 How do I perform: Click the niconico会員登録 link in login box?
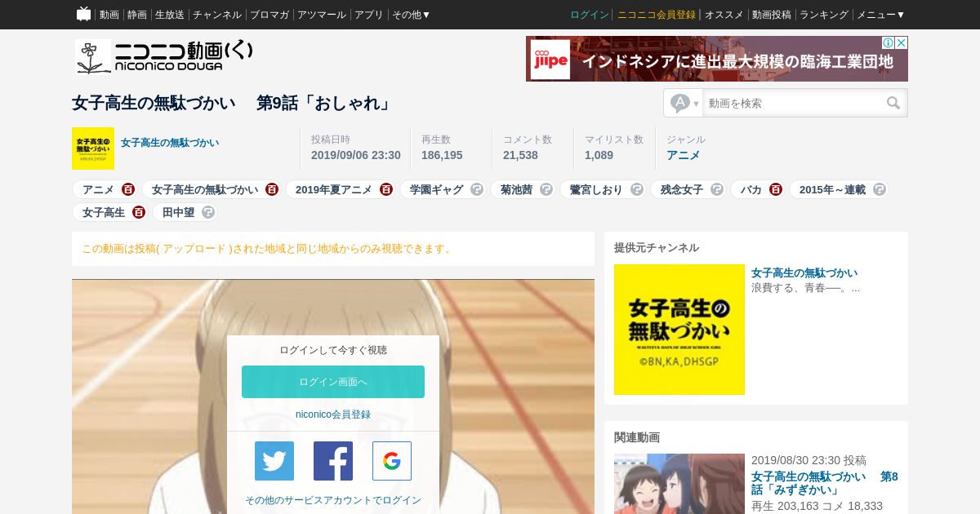coord(333,414)
